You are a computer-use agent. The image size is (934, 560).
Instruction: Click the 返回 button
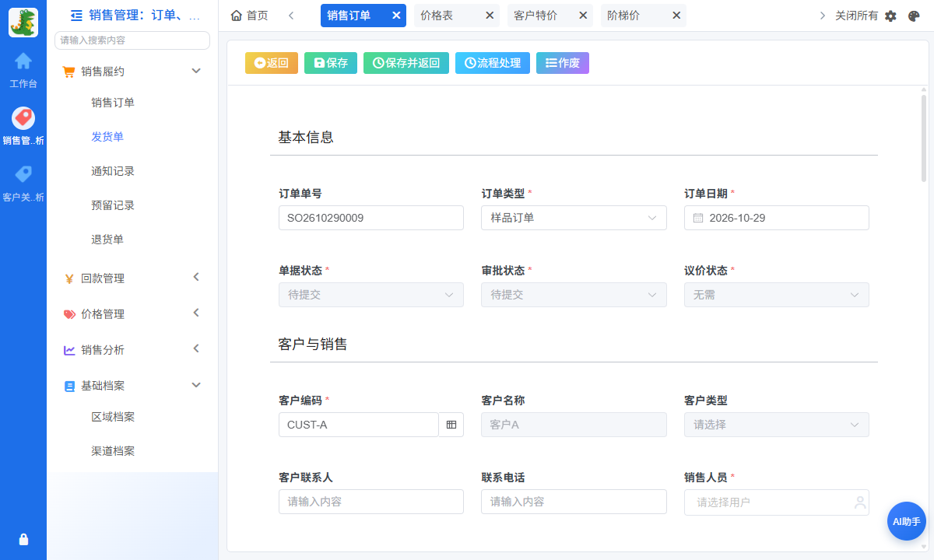[272, 63]
